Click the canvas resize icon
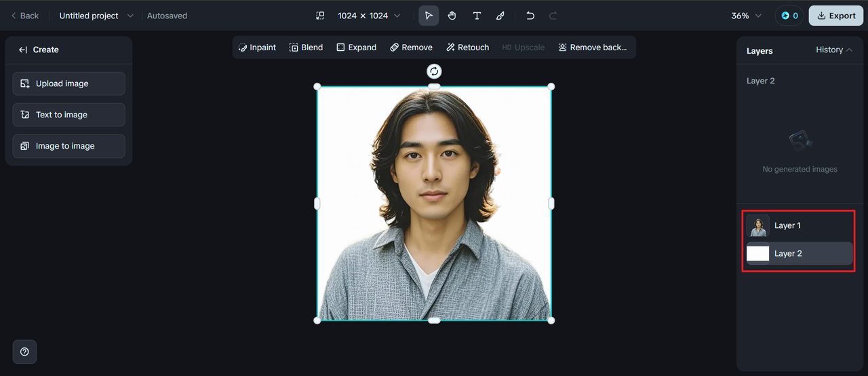868x376 pixels. point(320,16)
